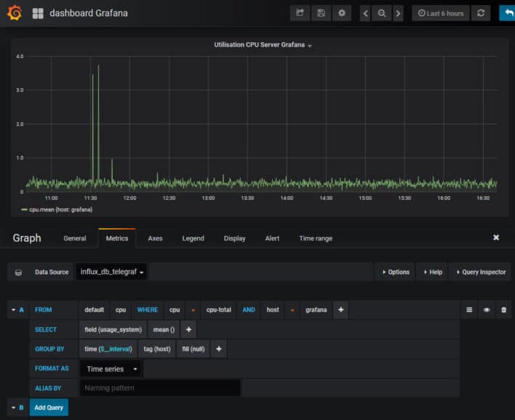Click the cpu tag key in WHERE

(x=175, y=310)
